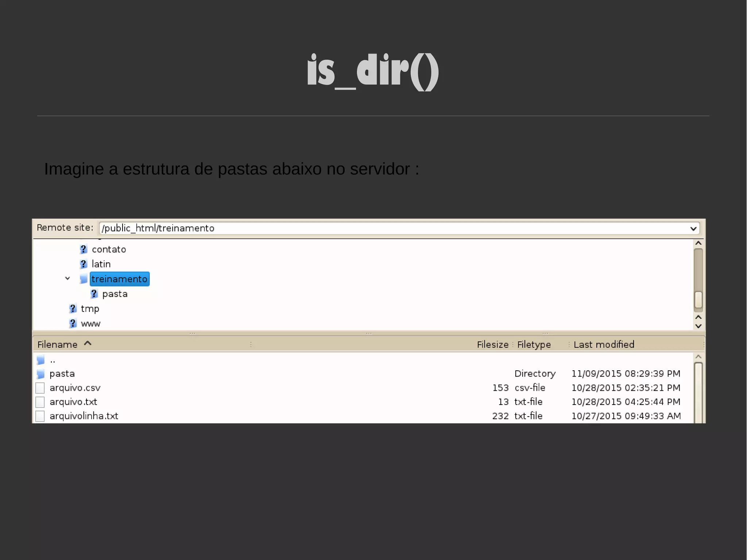Viewport: 747px width, 560px height.
Task: Sort by the Filesize column header
Action: pyautogui.click(x=492, y=344)
